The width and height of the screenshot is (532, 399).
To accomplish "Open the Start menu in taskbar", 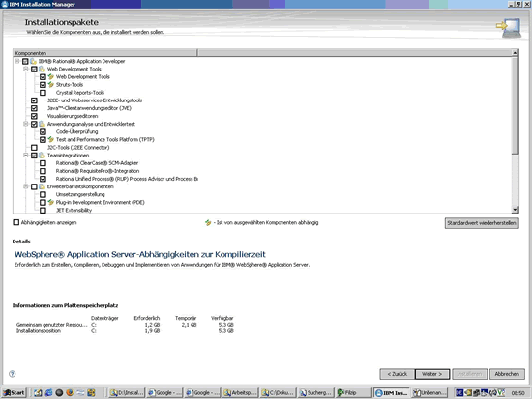I will pyautogui.click(x=14, y=392).
